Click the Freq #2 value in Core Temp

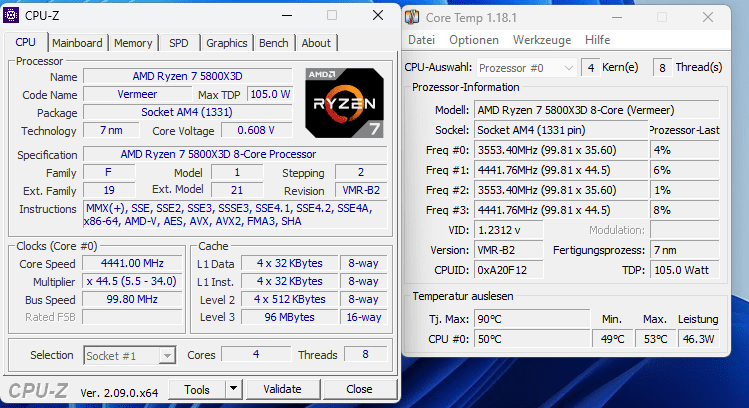tap(561, 191)
